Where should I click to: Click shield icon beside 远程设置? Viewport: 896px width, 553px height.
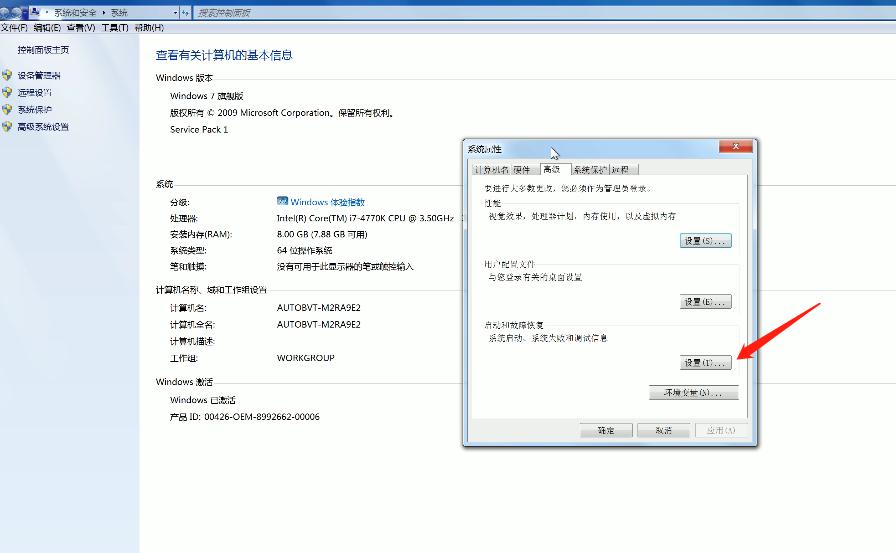point(7,92)
